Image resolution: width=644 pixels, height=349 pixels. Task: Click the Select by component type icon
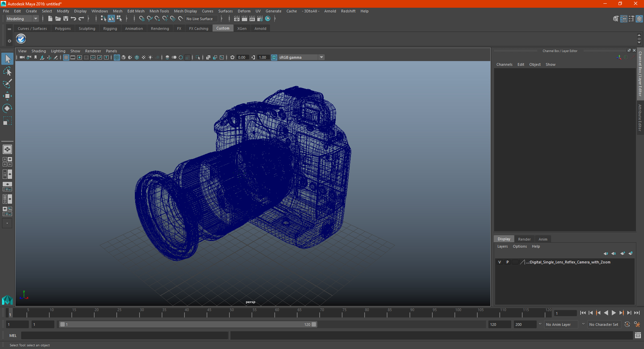(x=119, y=19)
